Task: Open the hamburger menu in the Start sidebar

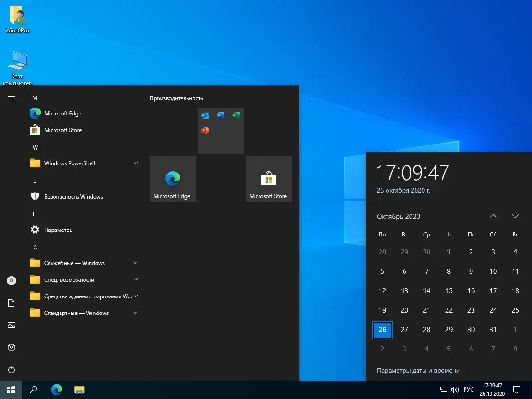Action: 11,97
